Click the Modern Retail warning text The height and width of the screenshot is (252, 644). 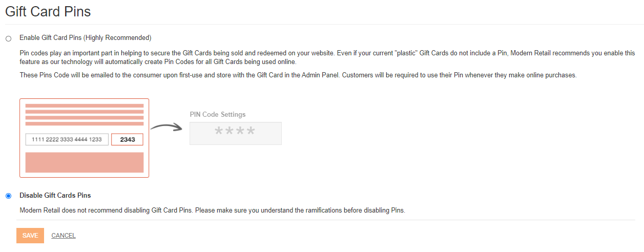tap(212, 211)
